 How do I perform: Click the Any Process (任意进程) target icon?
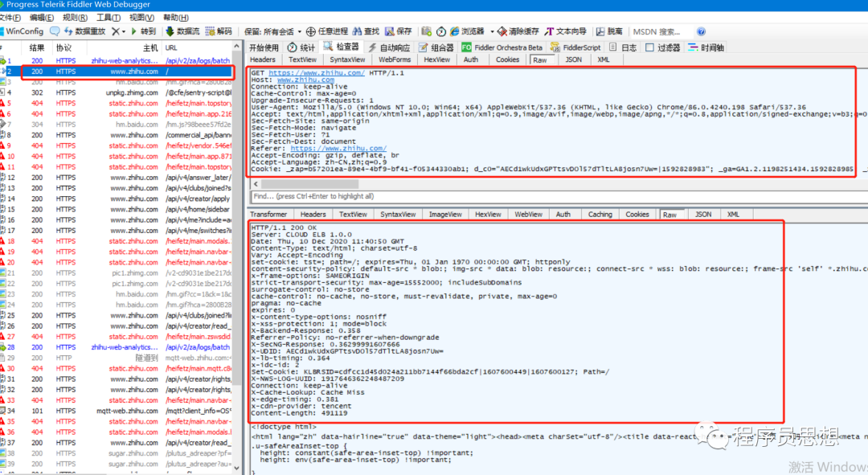[x=310, y=31]
